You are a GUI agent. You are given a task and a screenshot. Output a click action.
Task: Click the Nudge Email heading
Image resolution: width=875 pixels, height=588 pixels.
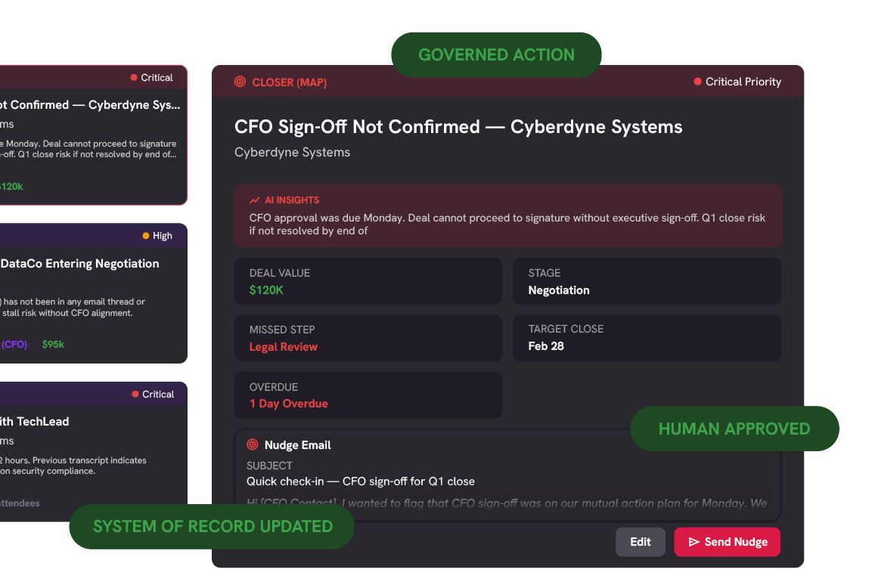(x=297, y=444)
